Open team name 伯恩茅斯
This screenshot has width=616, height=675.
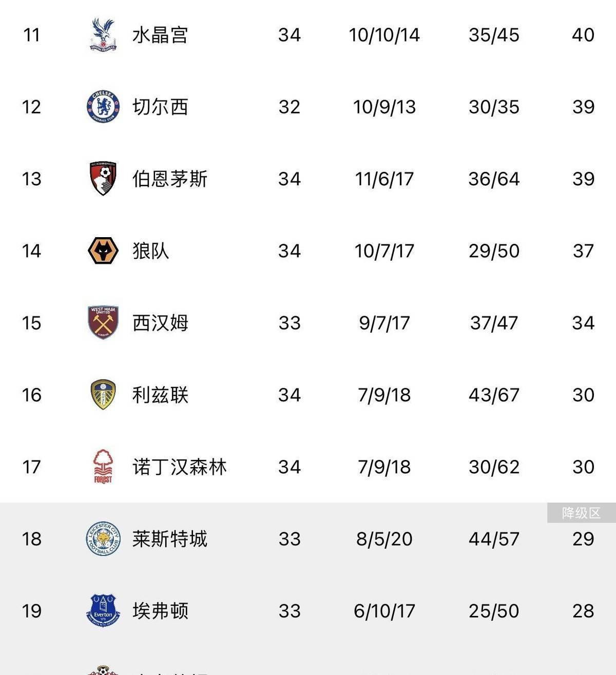tap(170, 179)
